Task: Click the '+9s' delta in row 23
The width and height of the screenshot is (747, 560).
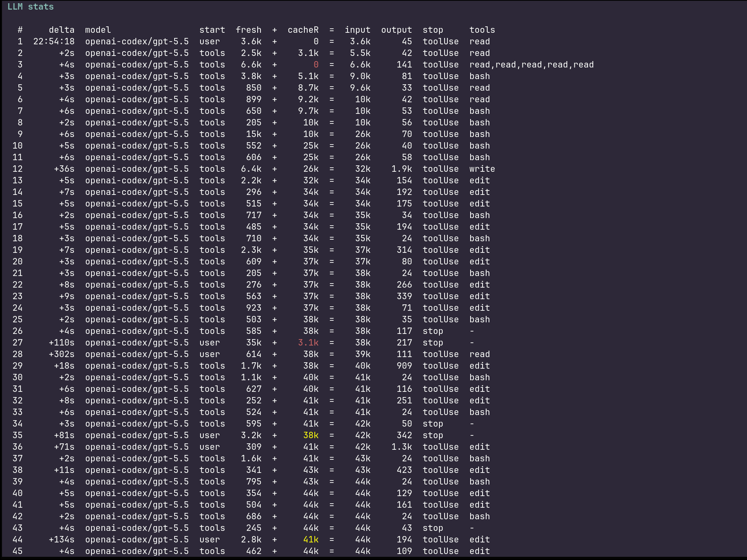Action: (67, 296)
